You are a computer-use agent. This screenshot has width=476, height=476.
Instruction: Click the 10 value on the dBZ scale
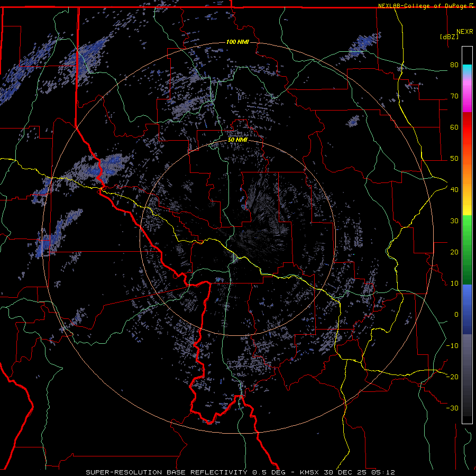(x=454, y=283)
